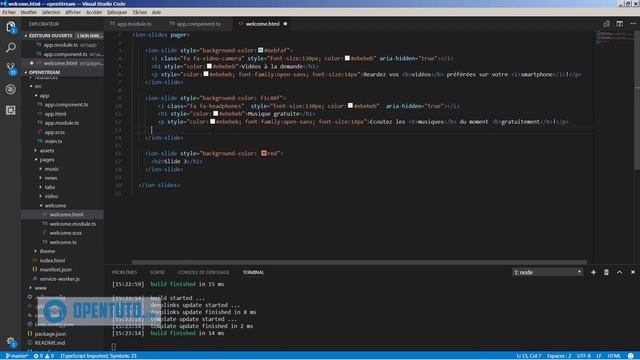Kill terminal with the trash icon
The height and width of the screenshot is (360, 640).
pos(606,272)
